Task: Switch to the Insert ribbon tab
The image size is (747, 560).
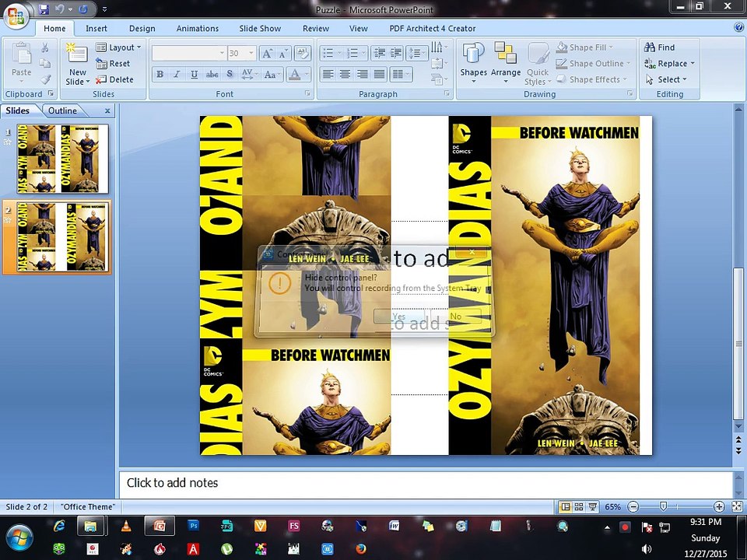Action: click(x=96, y=29)
